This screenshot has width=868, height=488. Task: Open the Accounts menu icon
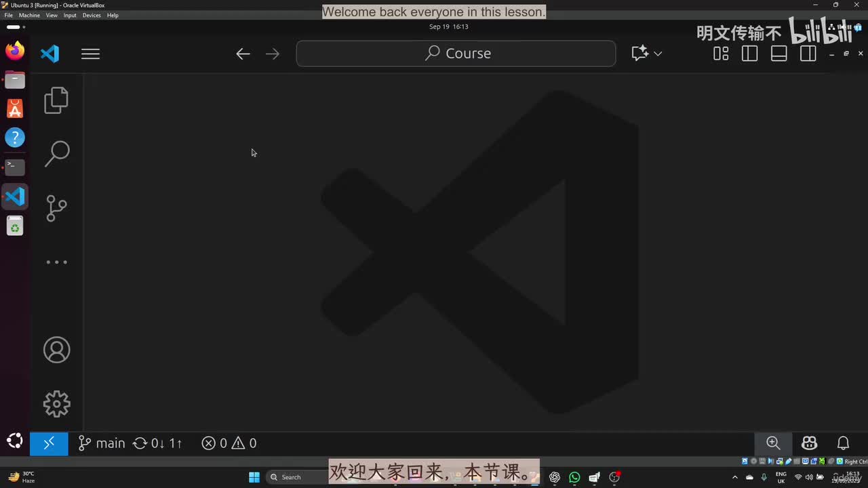click(x=56, y=350)
